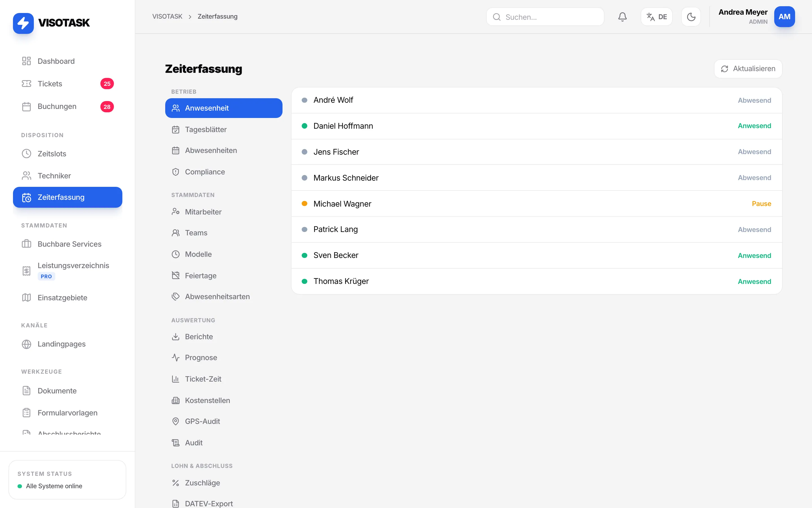812x508 pixels.
Task: Click the Mitarbeiter user-settings icon
Action: [x=175, y=212]
